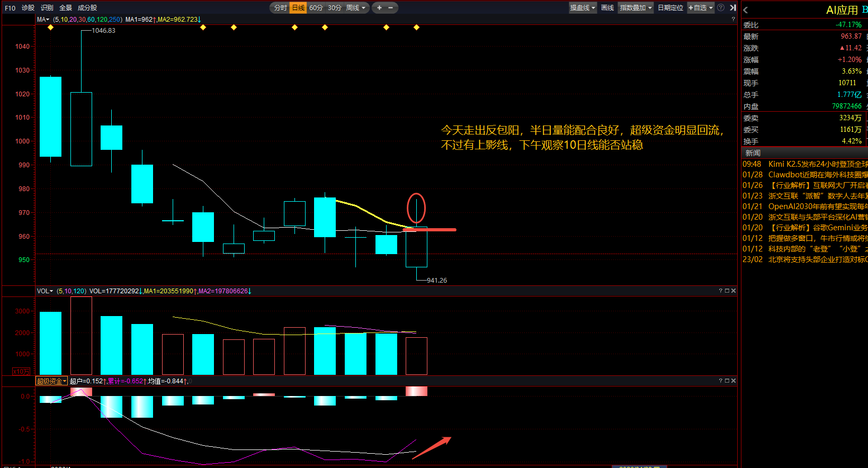868x468 pixels.
Task: Open the 指数叠加 dropdown menu
Action: [636, 8]
